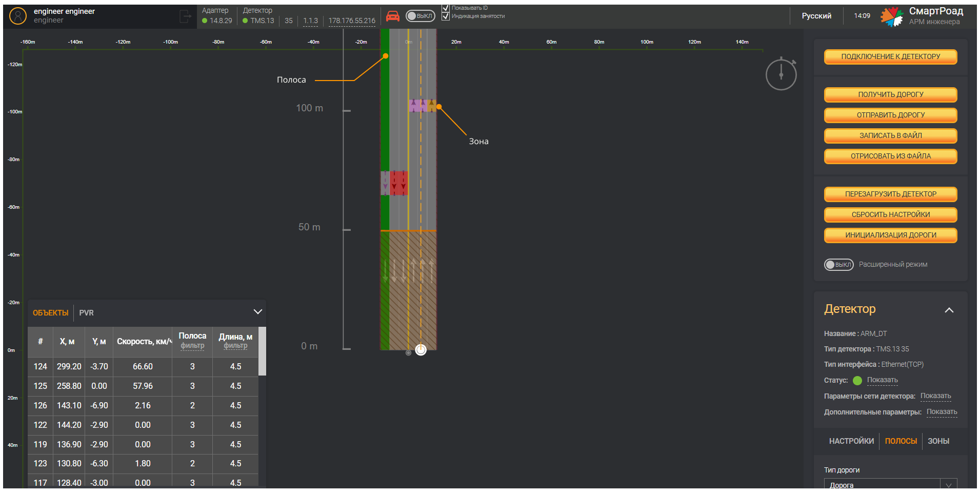Select the red zone near 70 m
Image resolution: width=980 pixels, height=493 pixels.
398,183
